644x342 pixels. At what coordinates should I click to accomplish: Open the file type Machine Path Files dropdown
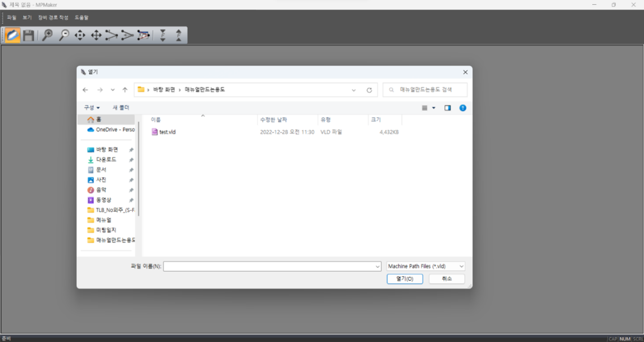pos(426,266)
